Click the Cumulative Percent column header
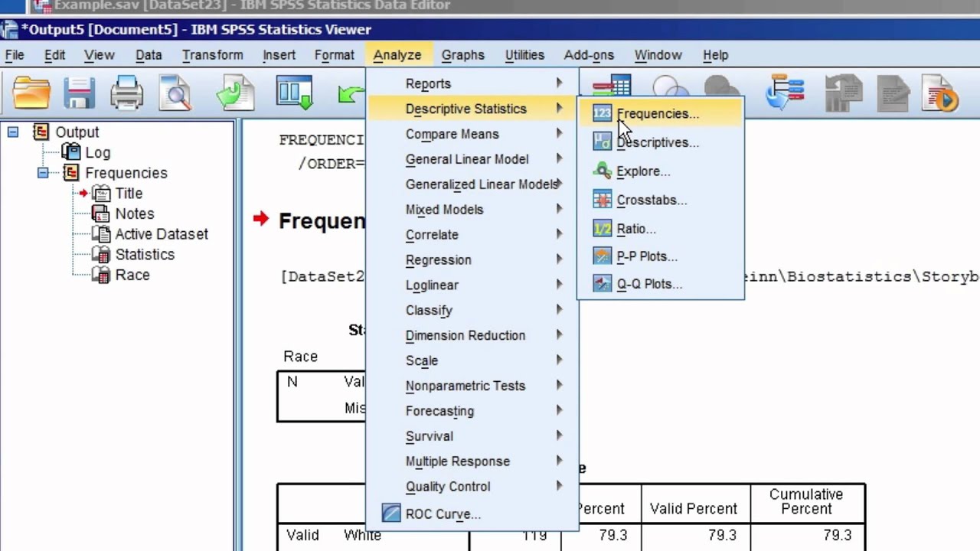The height and width of the screenshot is (551, 980). pyautogui.click(x=806, y=501)
